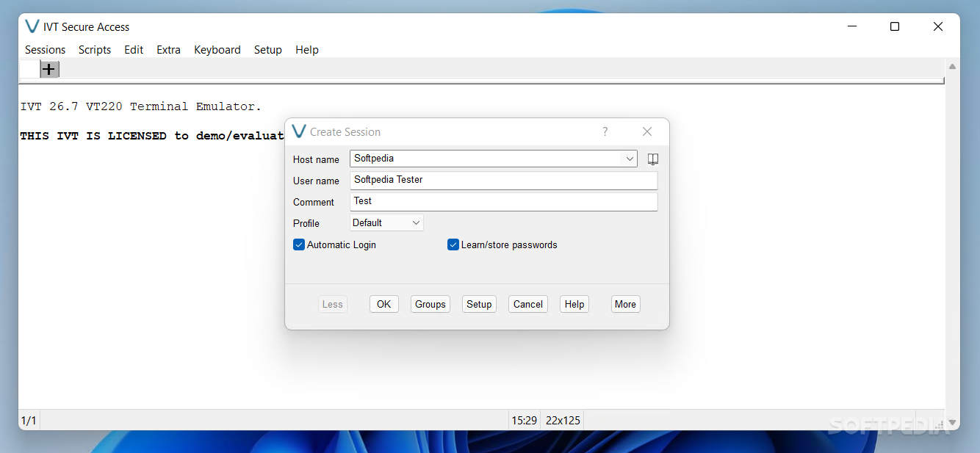Open the Profile dropdown set to Default
Screen dimensions: 980x453
pyautogui.click(x=386, y=222)
